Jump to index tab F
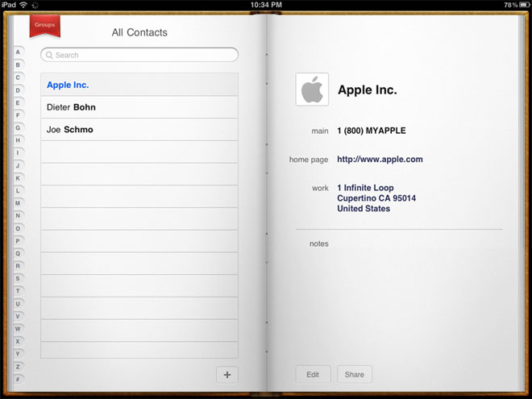Image resolution: width=532 pixels, height=399 pixels. click(18, 115)
